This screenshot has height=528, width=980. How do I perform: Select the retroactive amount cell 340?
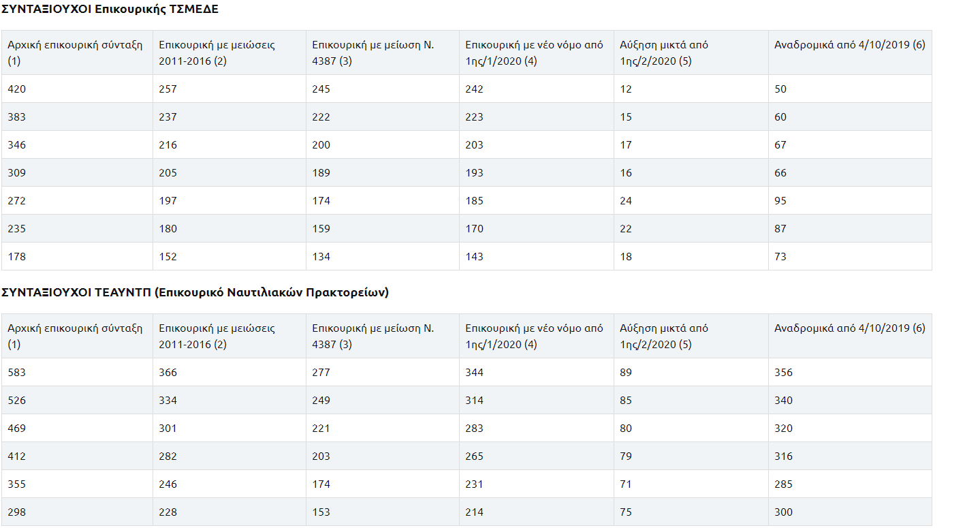783,401
